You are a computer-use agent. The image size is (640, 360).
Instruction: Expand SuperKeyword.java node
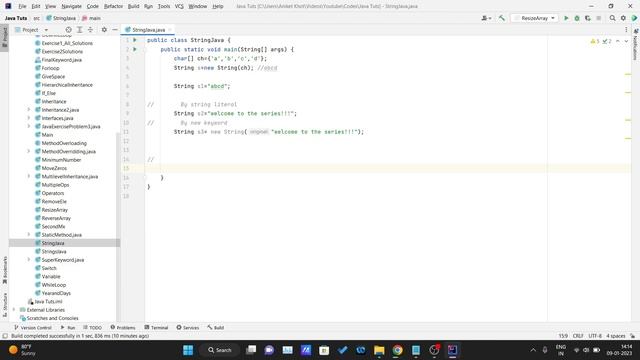[x=29, y=260]
